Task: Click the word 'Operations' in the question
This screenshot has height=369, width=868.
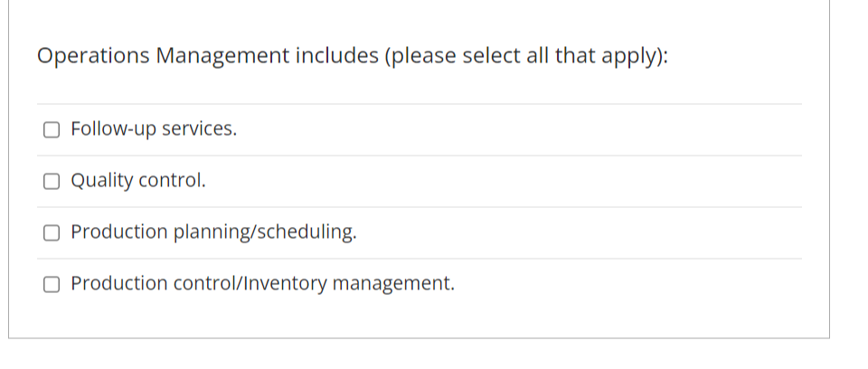Action: tap(93, 56)
